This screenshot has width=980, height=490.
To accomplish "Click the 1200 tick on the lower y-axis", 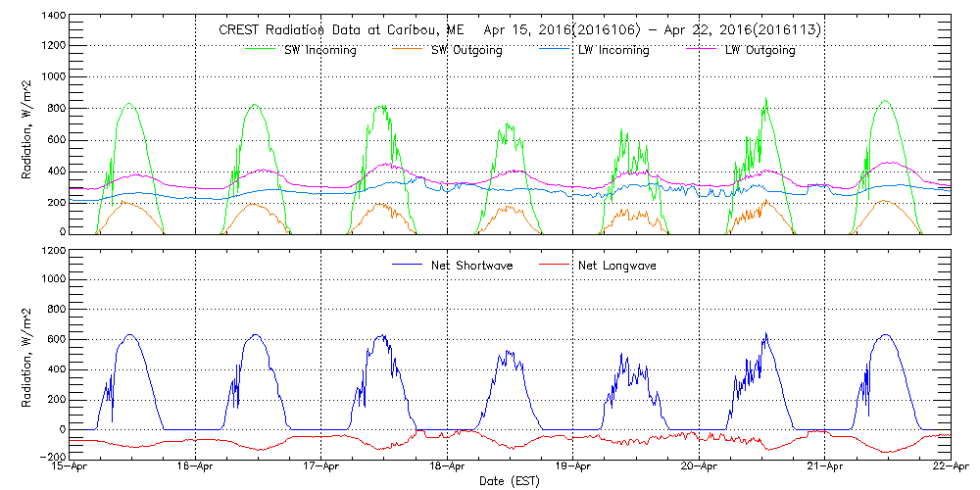I will click(52, 251).
